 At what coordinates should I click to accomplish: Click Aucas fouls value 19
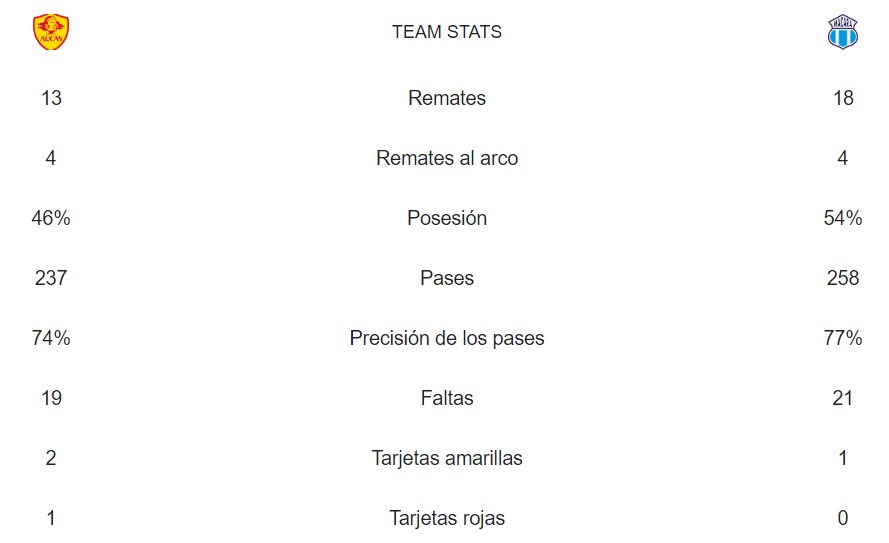click(x=51, y=398)
